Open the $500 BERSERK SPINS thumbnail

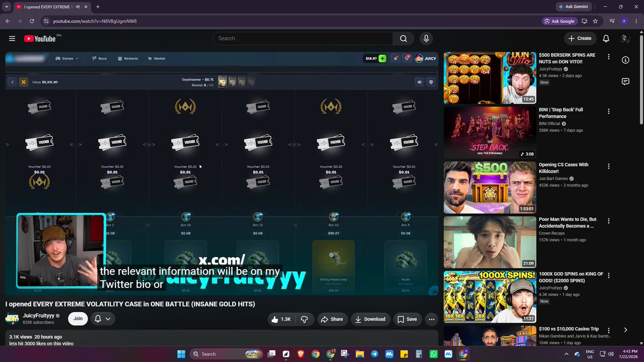[489, 78]
